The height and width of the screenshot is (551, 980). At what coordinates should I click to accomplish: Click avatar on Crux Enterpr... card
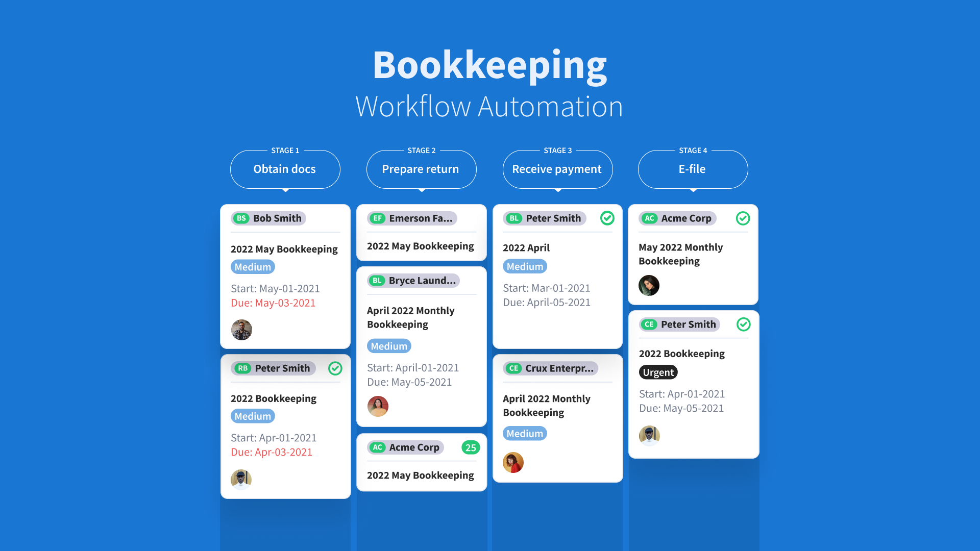click(x=513, y=462)
